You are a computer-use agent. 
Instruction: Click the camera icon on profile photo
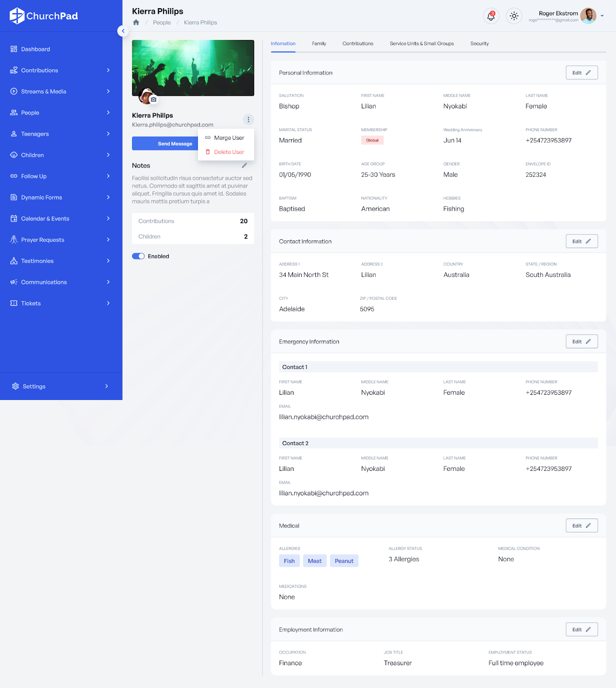coord(154,99)
